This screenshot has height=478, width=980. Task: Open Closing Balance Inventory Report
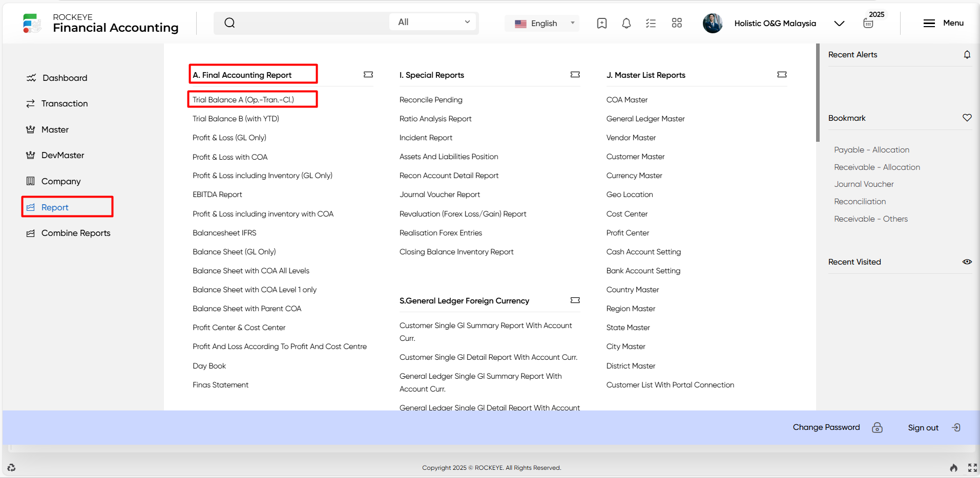pos(456,252)
